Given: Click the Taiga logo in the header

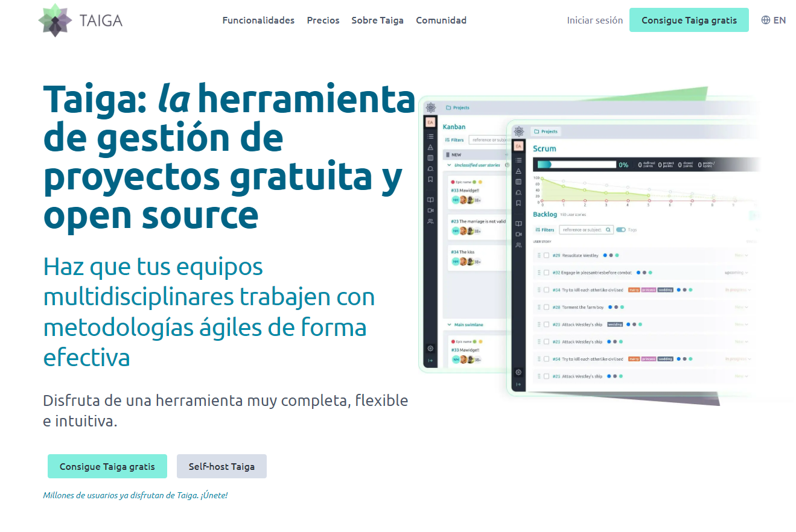Looking at the screenshot, I should click(x=80, y=20).
